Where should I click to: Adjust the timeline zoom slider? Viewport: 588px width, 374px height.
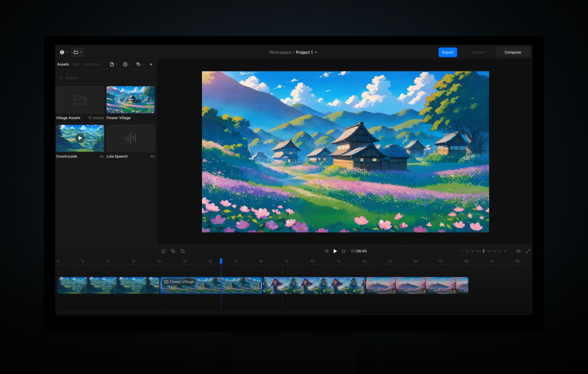[x=484, y=251]
